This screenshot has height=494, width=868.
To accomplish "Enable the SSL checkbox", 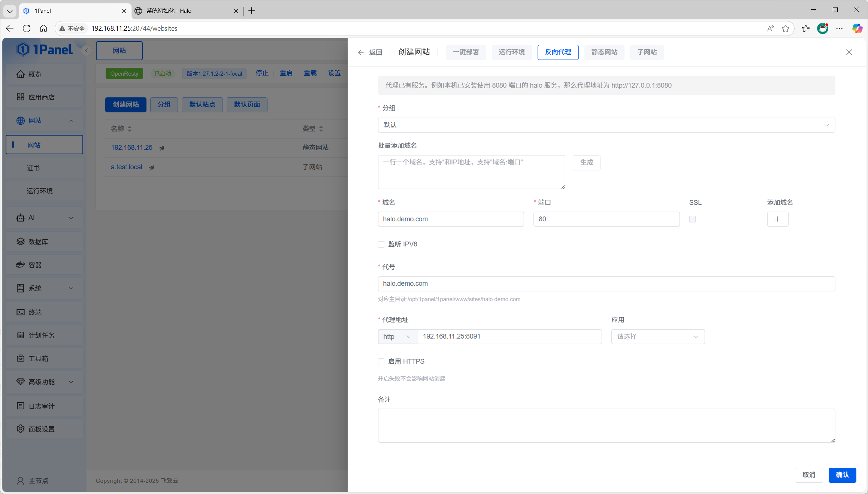I will click(692, 219).
